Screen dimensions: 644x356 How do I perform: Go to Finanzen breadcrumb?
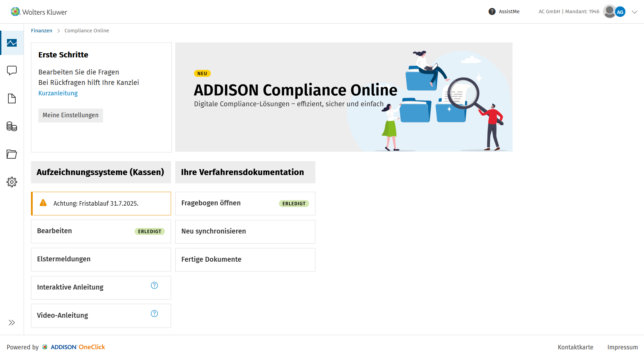(41, 31)
